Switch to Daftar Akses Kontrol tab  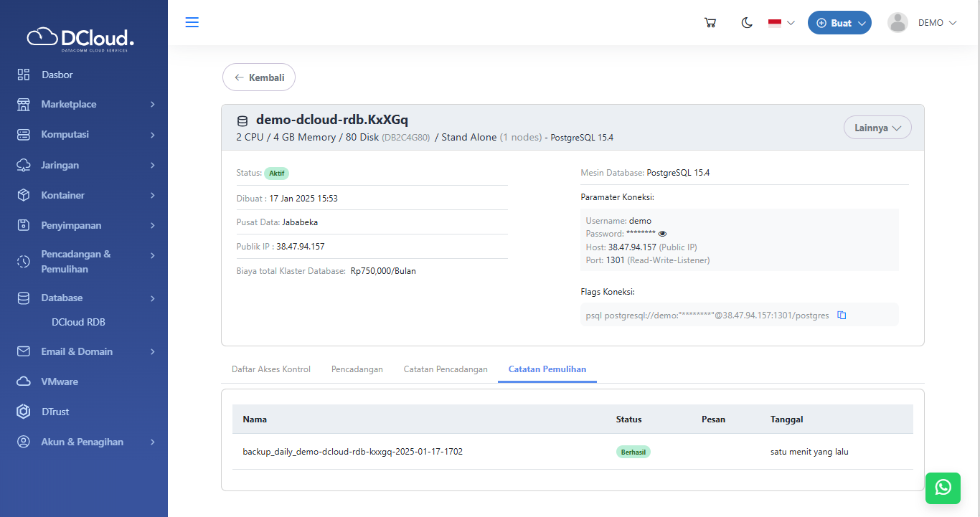click(271, 369)
